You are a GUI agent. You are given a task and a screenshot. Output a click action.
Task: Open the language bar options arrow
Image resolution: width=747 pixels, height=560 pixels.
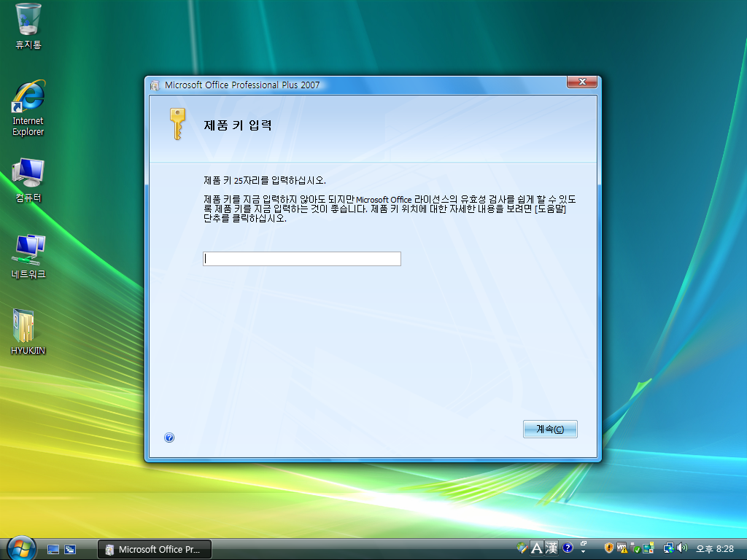coord(584,551)
